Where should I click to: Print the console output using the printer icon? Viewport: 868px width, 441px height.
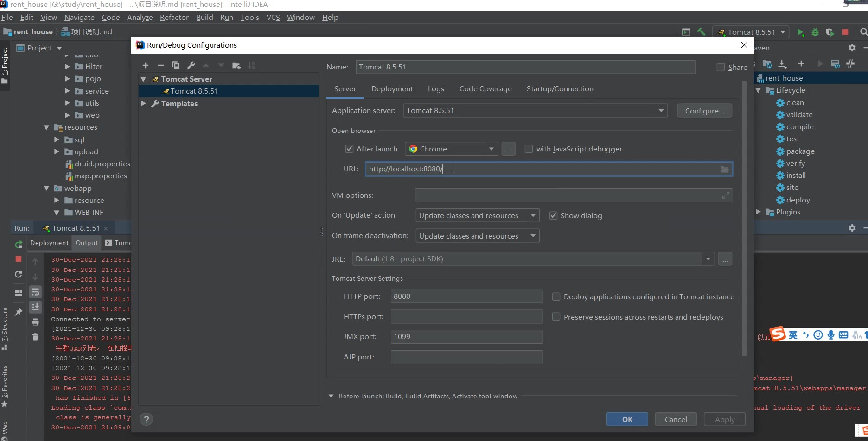tap(35, 322)
